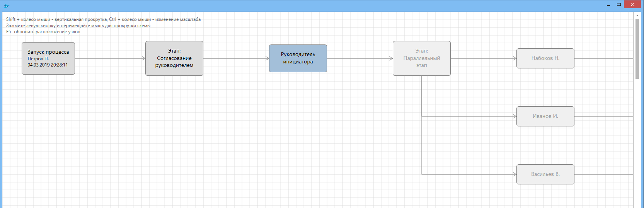
Task: Minimize the process diagram window
Action: click(608, 5)
